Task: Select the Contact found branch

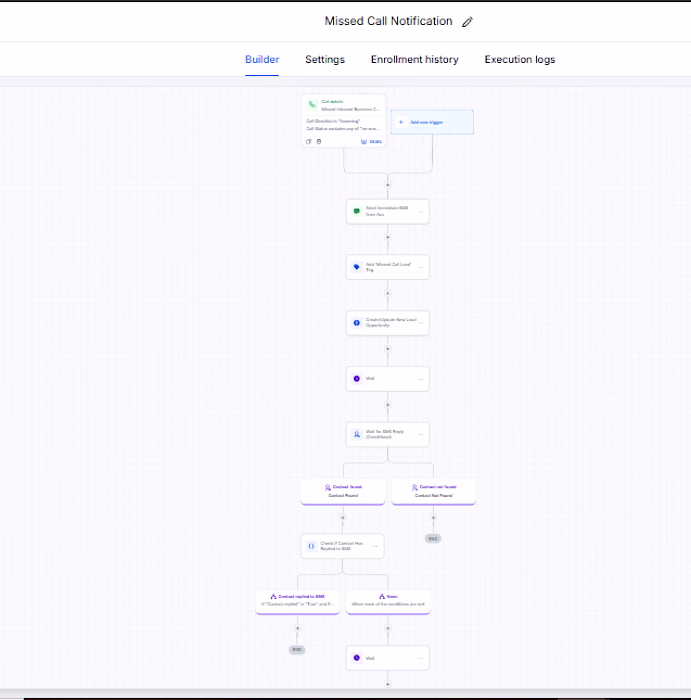Action: point(343,492)
